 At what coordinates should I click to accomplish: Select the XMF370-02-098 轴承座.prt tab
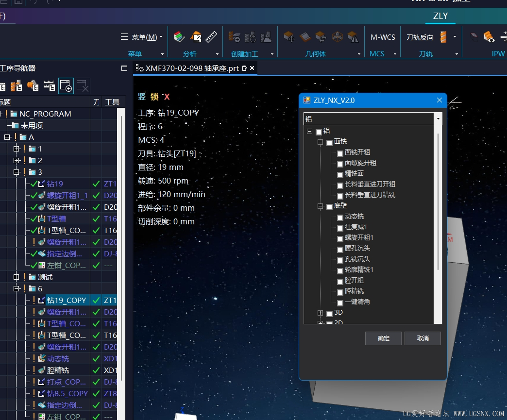point(192,68)
